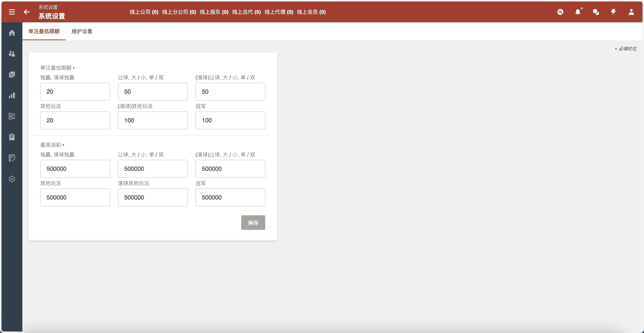
Task: Select the edit log icon in the sidebar
Action: (12, 158)
